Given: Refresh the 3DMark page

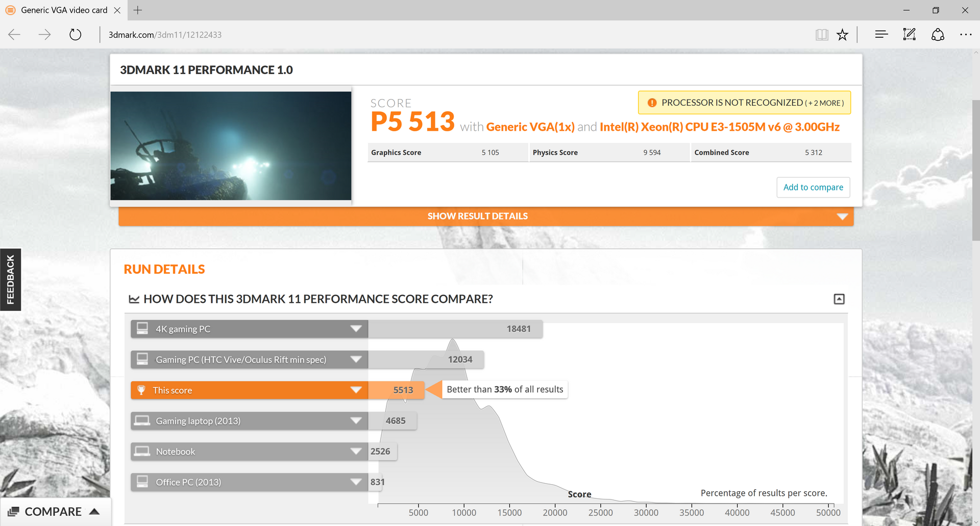Looking at the screenshot, I should click(76, 35).
